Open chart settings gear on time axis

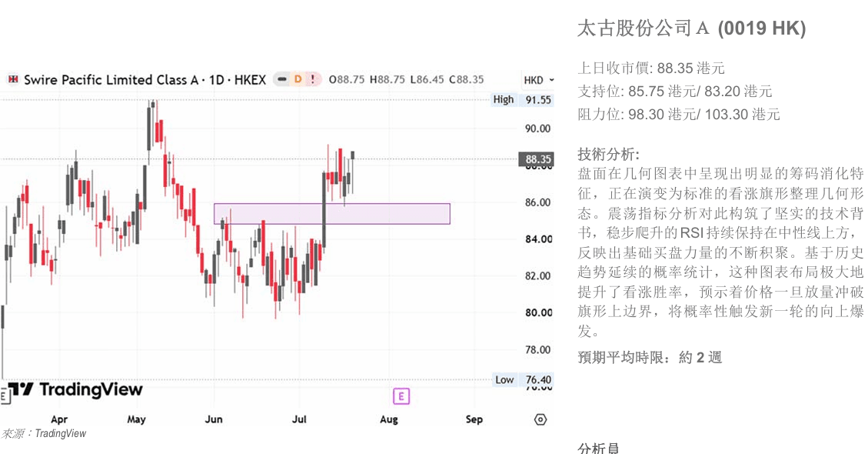540,419
